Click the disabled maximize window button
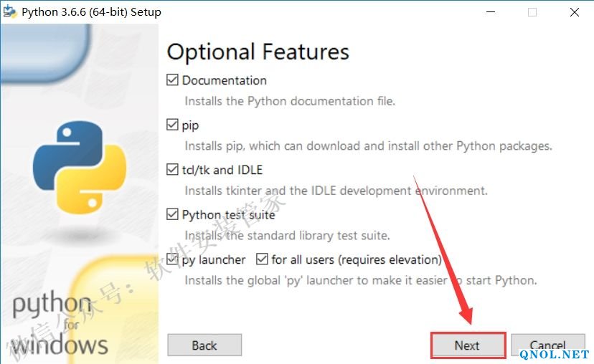The image size is (594, 364). 532,11
